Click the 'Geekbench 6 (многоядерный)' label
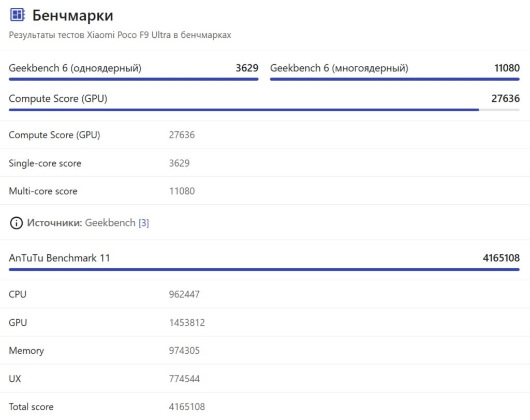 pyautogui.click(x=339, y=68)
